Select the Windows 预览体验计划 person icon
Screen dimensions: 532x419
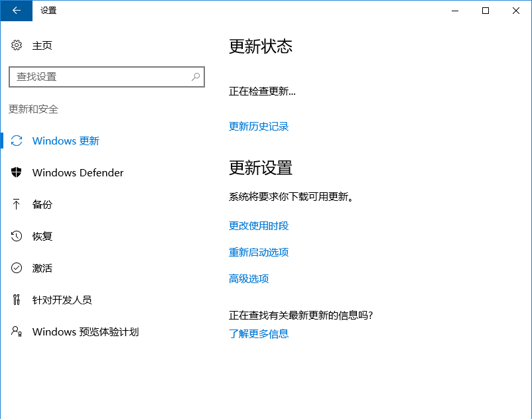pos(17,331)
